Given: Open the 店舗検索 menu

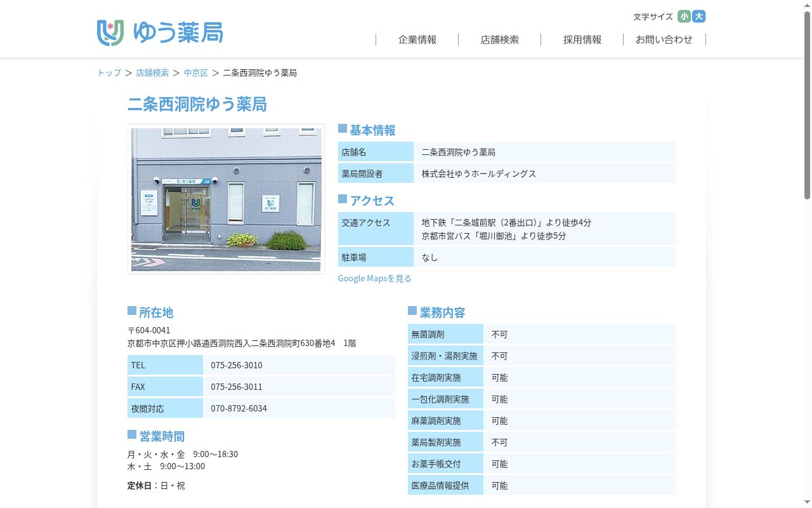Looking at the screenshot, I should coord(500,39).
